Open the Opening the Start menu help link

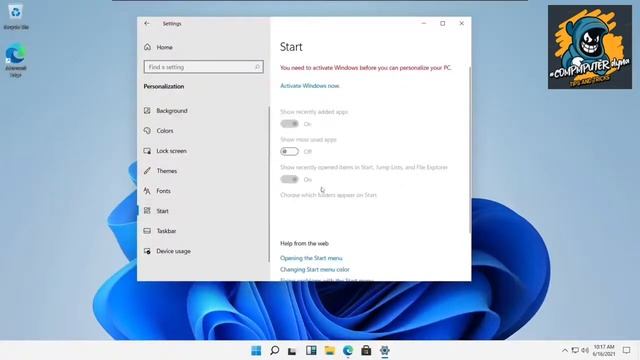click(311, 258)
